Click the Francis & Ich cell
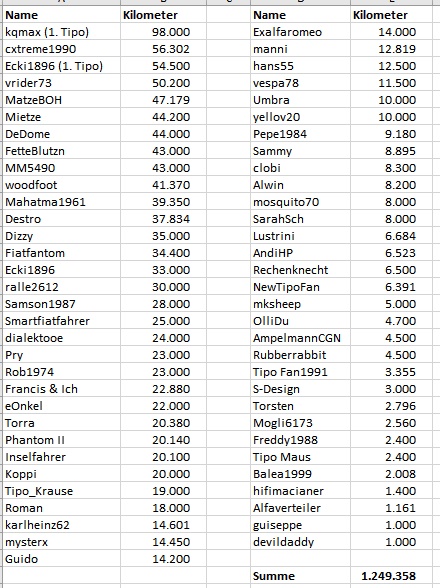The image size is (440, 588). click(62, 389)
